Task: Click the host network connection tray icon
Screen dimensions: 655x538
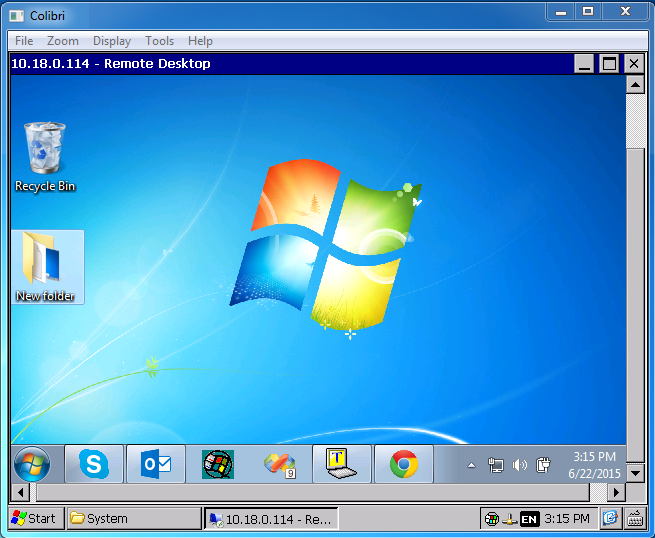Action: [510, 520]
